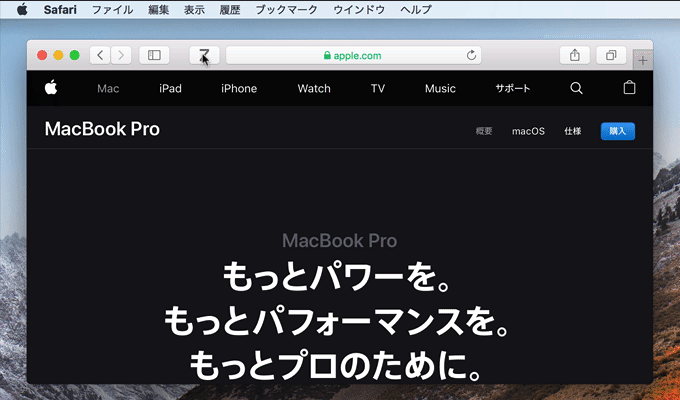Image resolution: width=680 pixels, height=400 pixels.
Task: Click the gray MacBook Pro hero subtitle
Action: click(340, 241)
